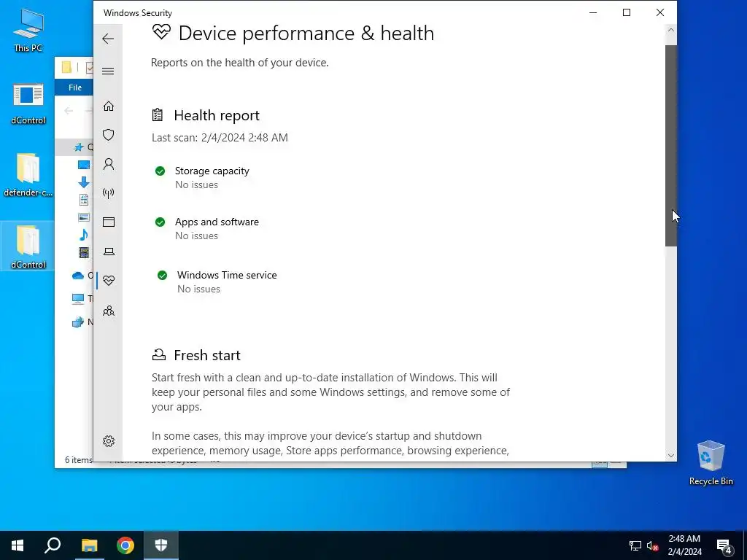747x560 pixels.
Task: Open the Windows Start menu
Action: click(18, 545)
